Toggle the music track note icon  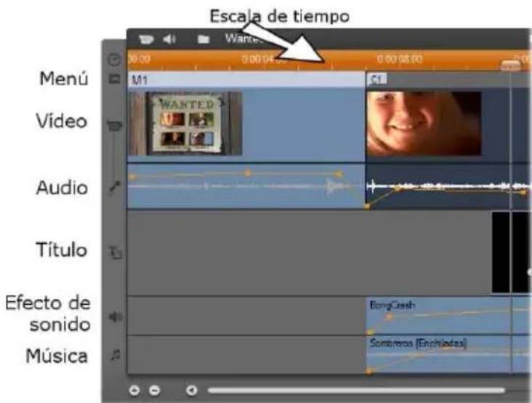coord(116,355)
